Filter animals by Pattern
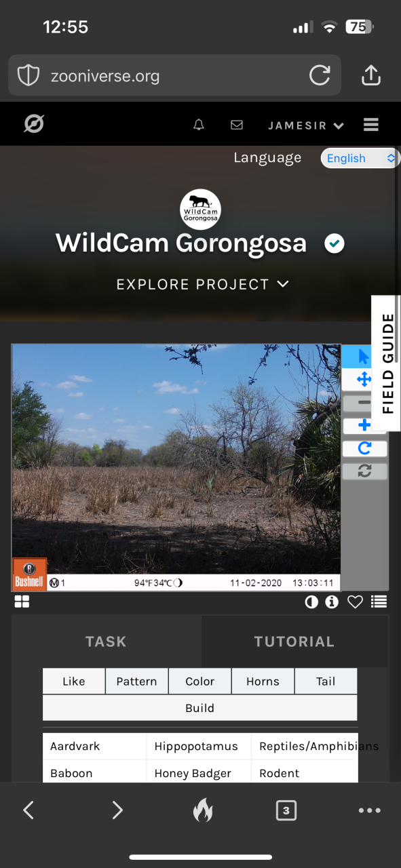The height and width of the screenshot is (868, 401). click(x=136, y=682)
